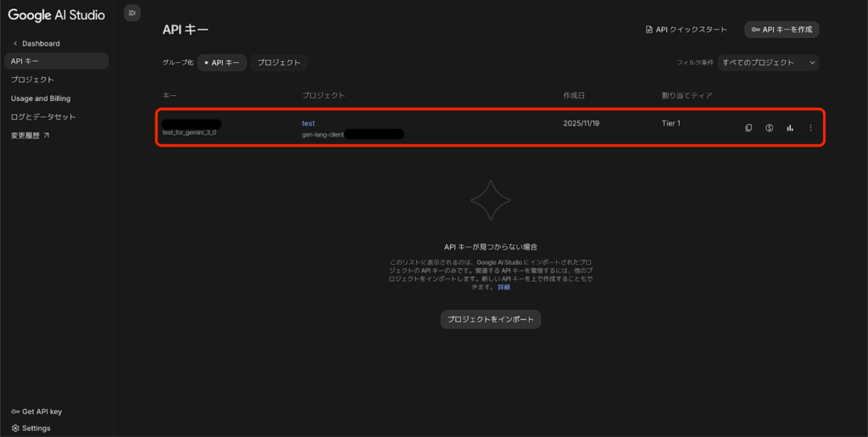View usage with the bar chart icon

pyautogui.click(x=790, y=128)
